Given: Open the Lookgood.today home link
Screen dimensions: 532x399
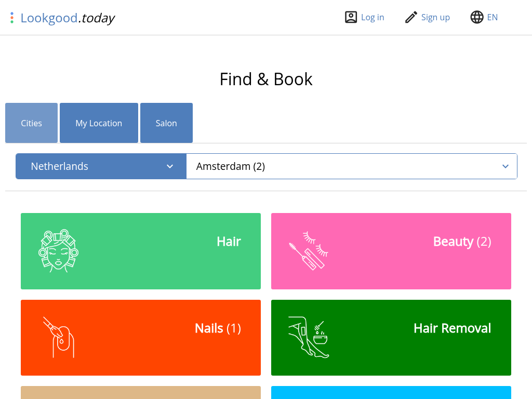Looking at the screenshot, I should 68,18.
